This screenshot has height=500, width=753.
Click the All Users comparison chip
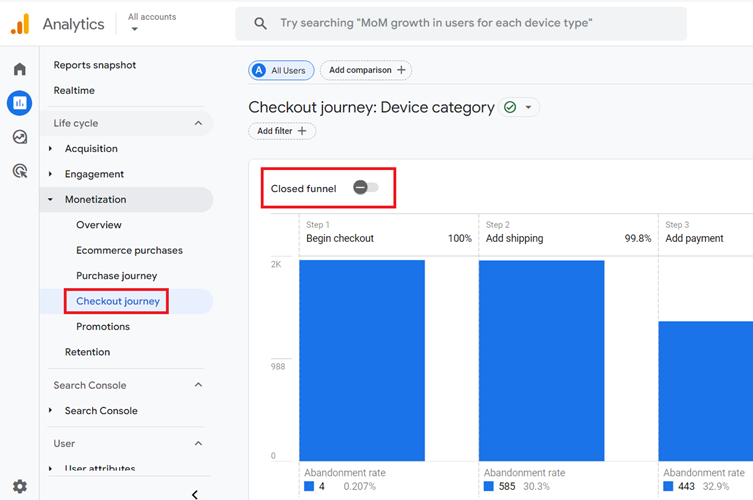[281, 70]
